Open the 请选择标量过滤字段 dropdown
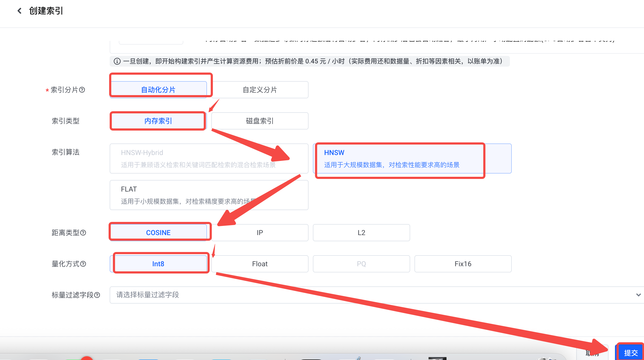The image size is (644, 360). [377, 295]
